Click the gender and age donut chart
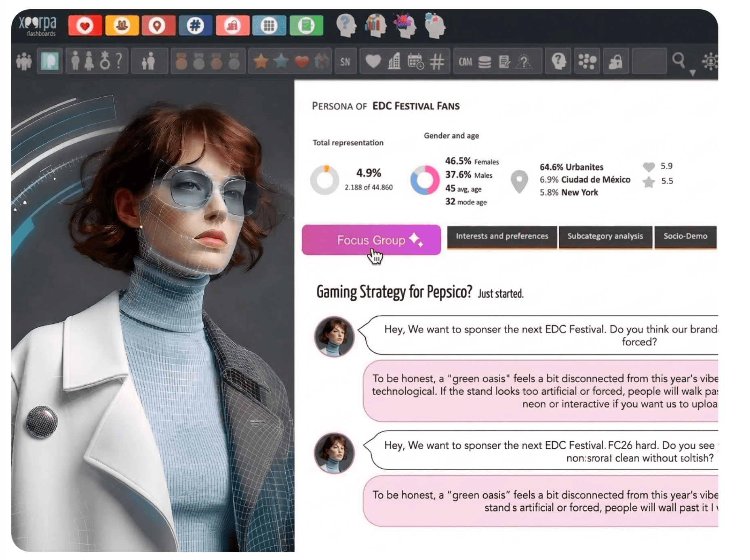Screen dimensions: 750x560 425,180
